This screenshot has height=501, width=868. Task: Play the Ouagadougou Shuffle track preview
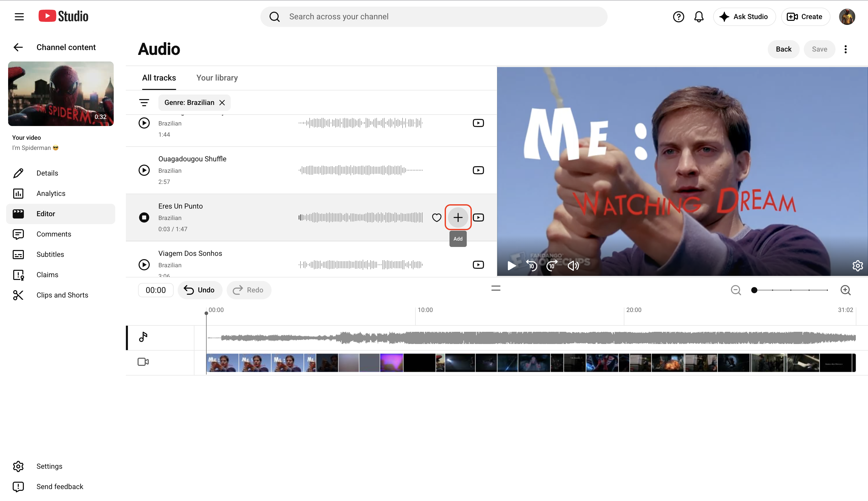click(x=144, y=170)
